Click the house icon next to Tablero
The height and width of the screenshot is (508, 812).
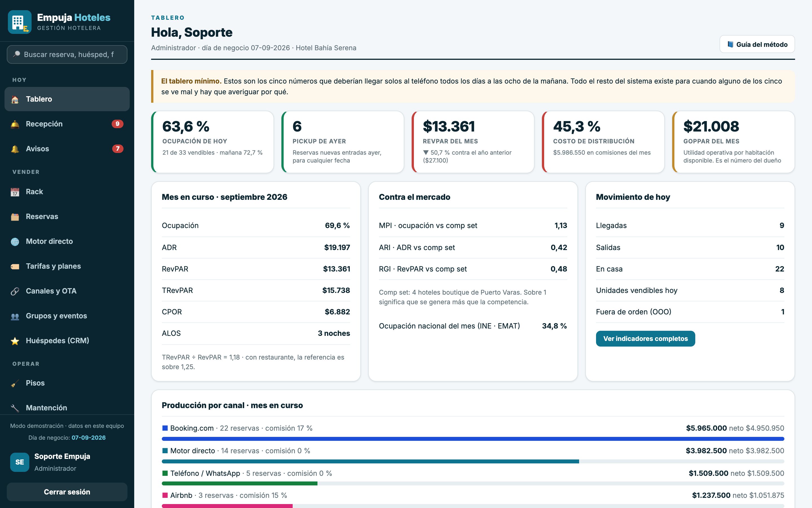[15, 99]
